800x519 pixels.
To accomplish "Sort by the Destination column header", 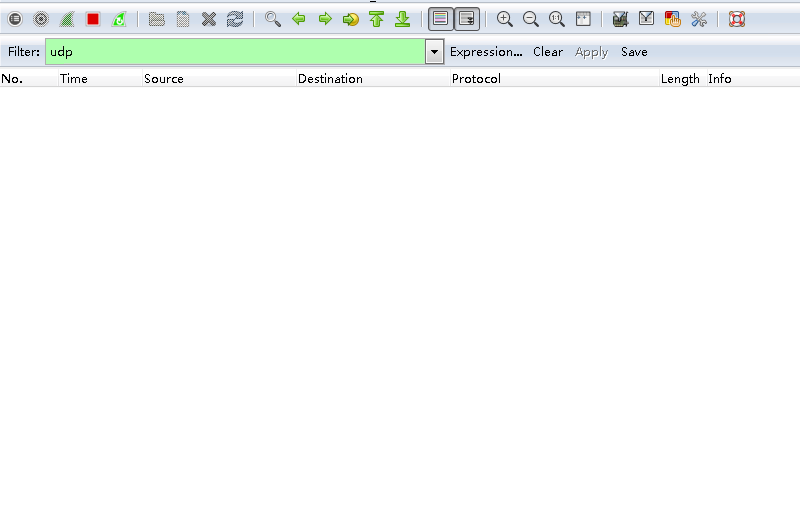I will pyautogui.click(x=373, y=79).
